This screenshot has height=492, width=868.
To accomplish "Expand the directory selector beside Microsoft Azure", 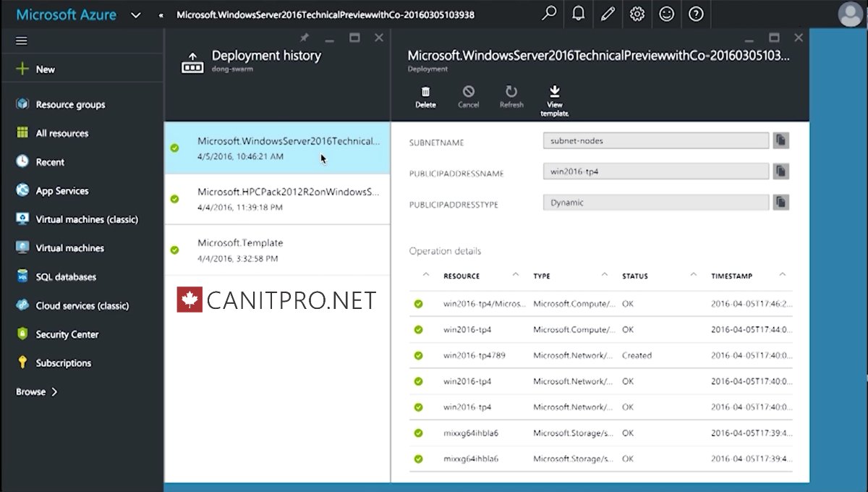I will coord(135,14).
